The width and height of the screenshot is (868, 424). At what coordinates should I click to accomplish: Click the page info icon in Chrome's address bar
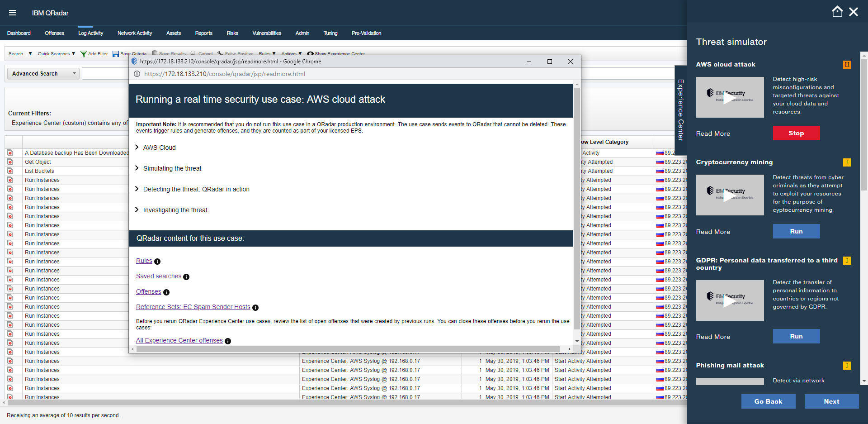click(x=137, y=74)
